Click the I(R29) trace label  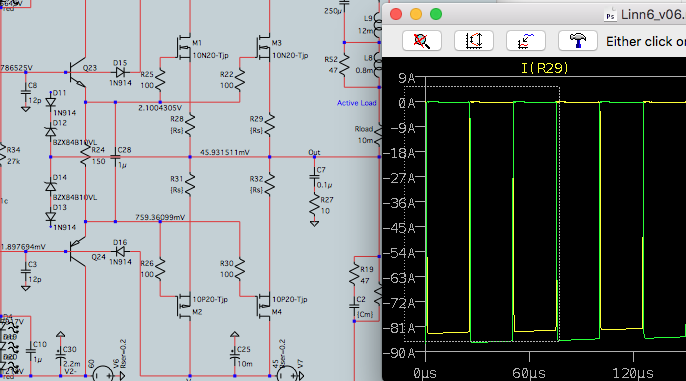pyautogui.click(x=545, y=68)
